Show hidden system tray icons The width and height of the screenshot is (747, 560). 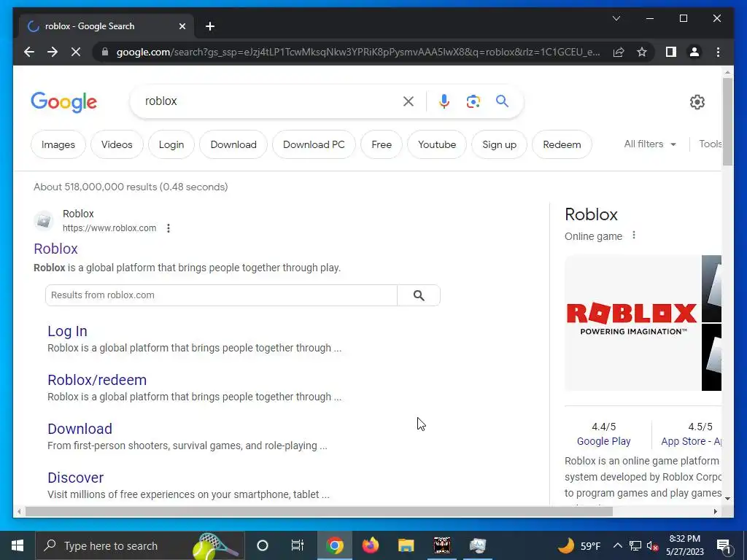[617, 545]
